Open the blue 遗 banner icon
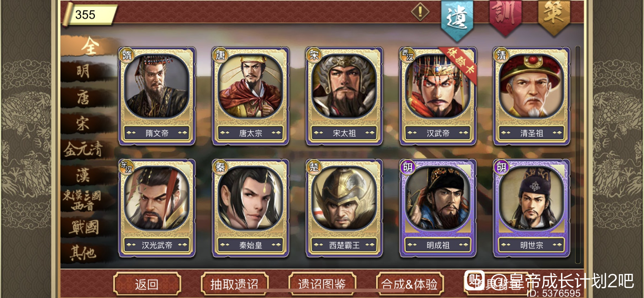 click(457, 19)
